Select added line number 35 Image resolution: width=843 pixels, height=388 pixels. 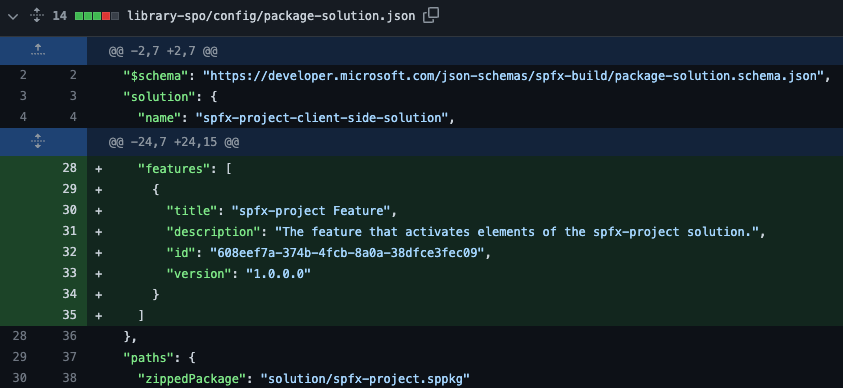[x=70, y=315]
